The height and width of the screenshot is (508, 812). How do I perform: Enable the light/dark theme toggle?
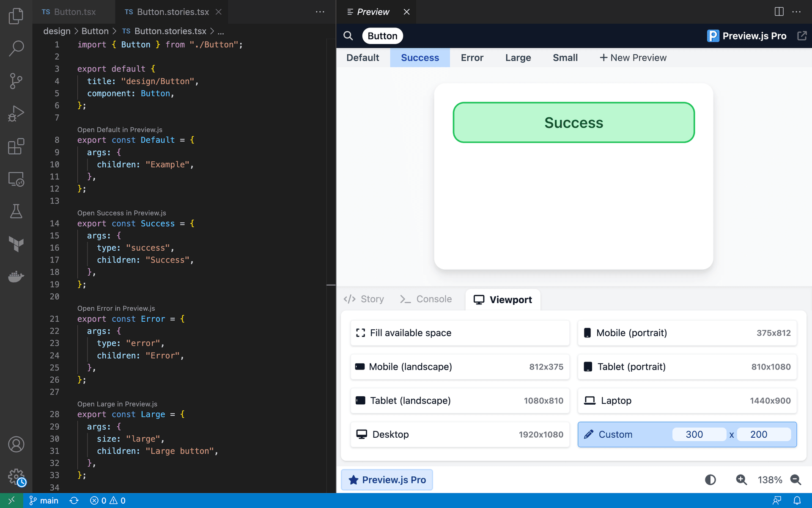coord(710,479)
